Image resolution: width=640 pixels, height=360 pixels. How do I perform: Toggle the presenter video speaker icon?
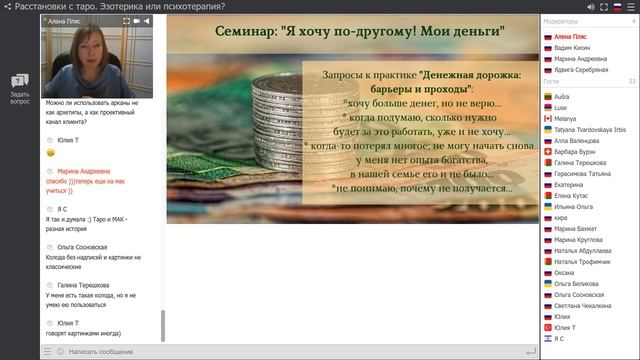coord(147,21)
